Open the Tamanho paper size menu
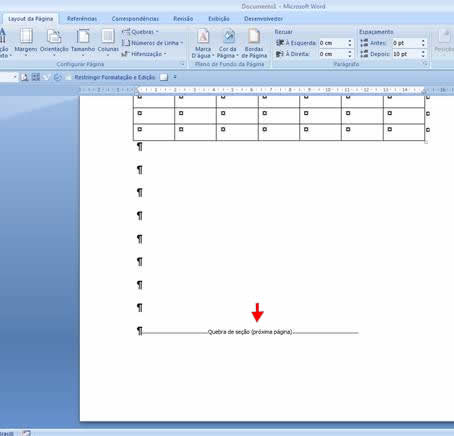Viewport: 454px width, 436px height. (x=83, y=43)
